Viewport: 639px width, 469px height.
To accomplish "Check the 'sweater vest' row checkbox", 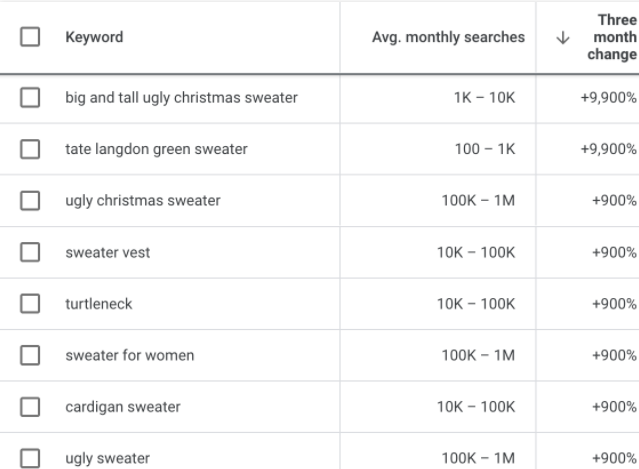I will click(x=30, y=253).
